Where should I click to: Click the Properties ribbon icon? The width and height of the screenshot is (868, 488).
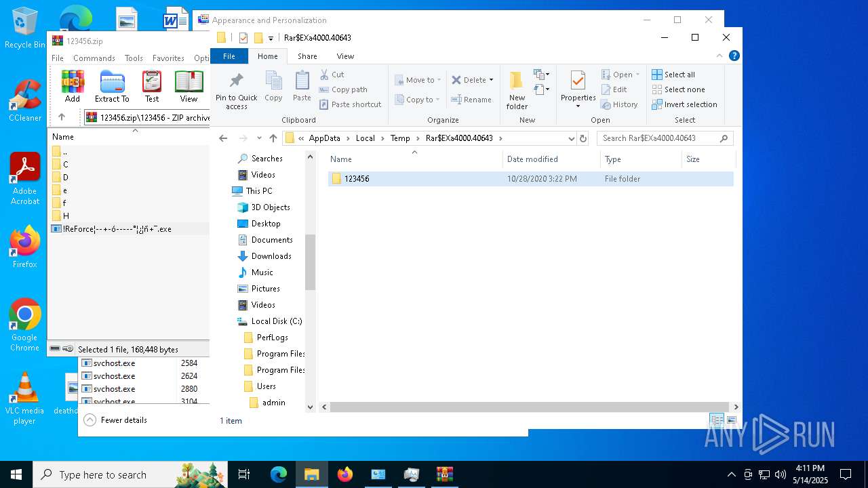(x=578, y=89)
